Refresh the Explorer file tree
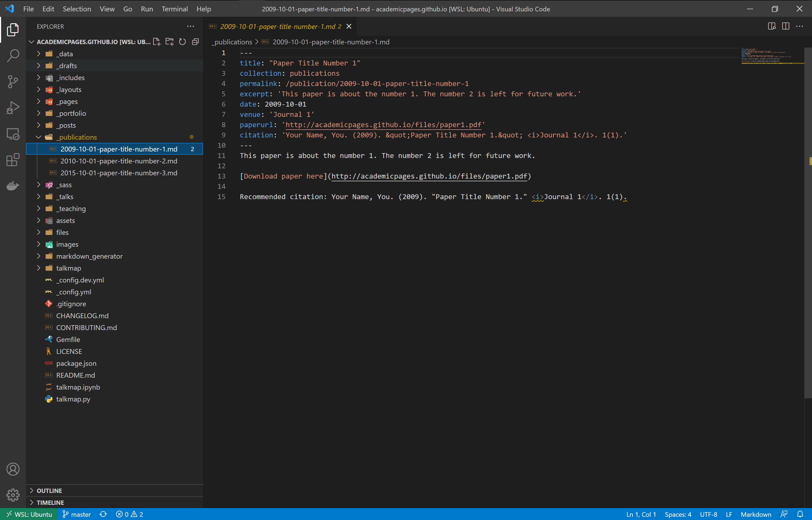 pyautogui.click(x=182, y=42)
